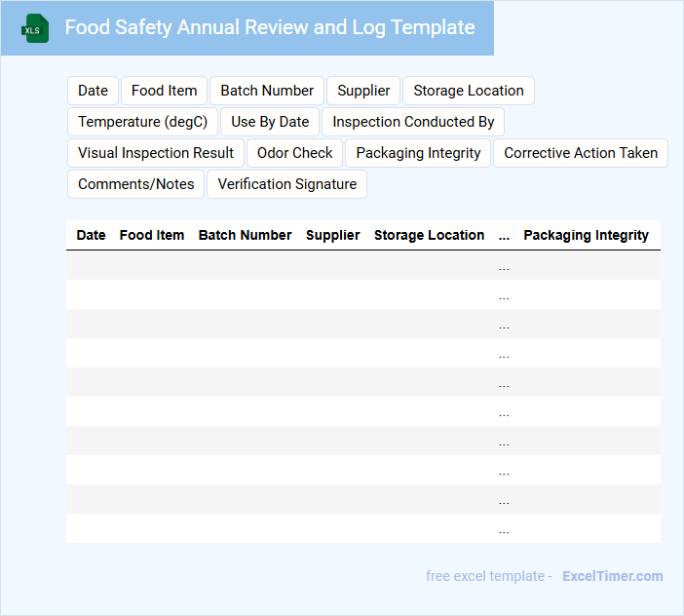Click the Food Item tag
This screenshot has width=684, height=616.
pos(164,91)
